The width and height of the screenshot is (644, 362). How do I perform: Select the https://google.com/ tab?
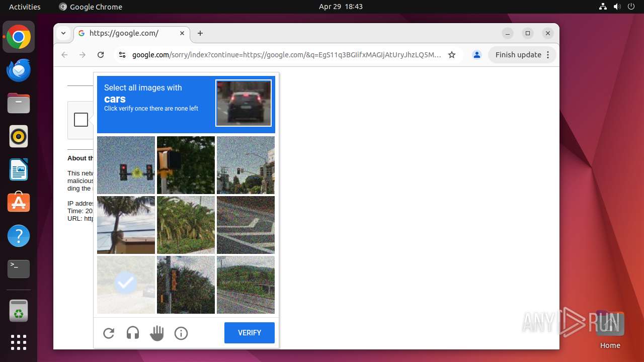pos(132,33)
